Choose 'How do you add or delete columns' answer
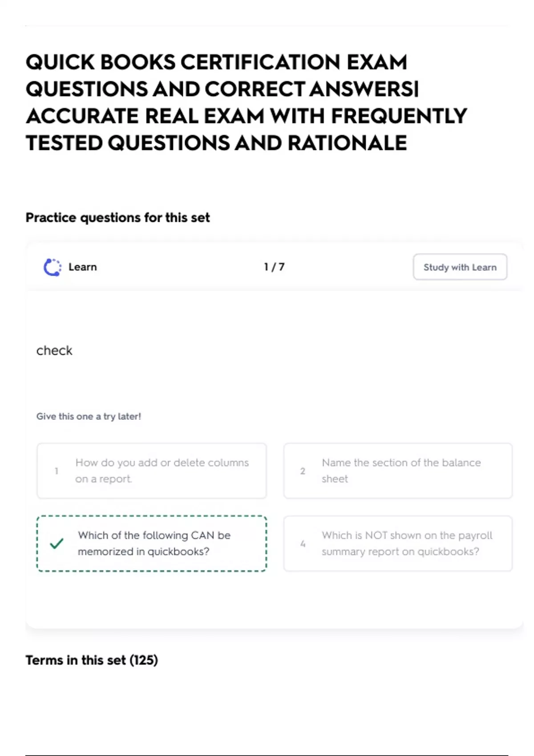The height and width of the screenshot is (756, 534). 152,470
